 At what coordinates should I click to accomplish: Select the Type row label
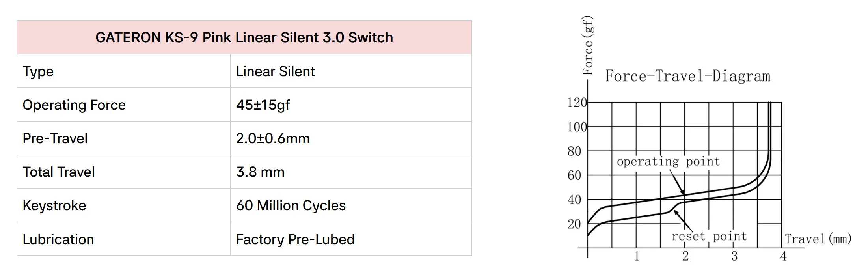pos(38,71)
